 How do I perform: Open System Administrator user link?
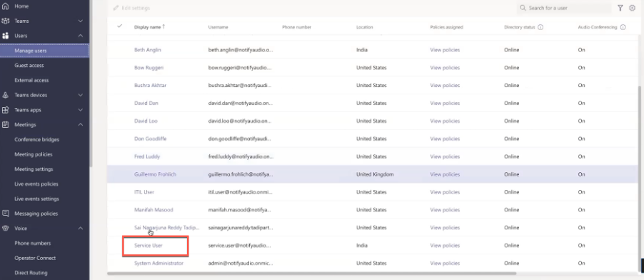[x=159, y=263]
